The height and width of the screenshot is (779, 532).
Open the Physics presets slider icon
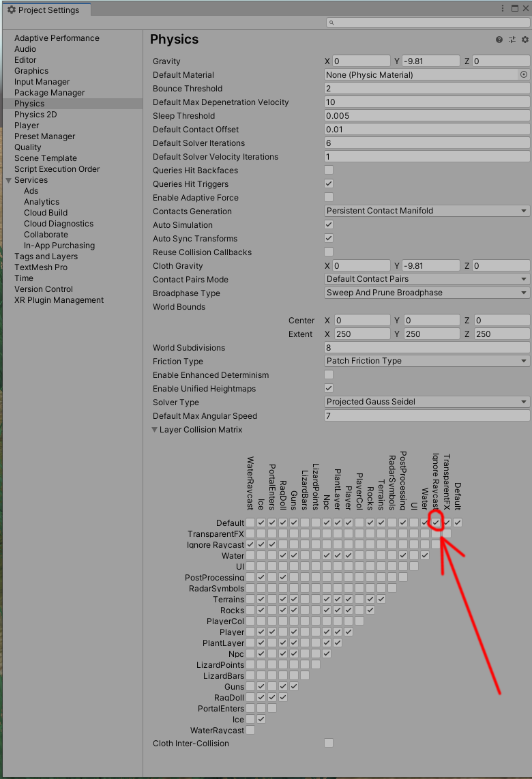click(x=512, y=40)
